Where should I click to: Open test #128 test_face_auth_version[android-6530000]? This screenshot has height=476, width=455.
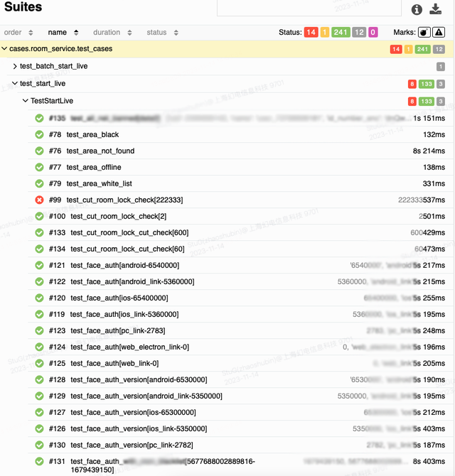coord(240,380)
